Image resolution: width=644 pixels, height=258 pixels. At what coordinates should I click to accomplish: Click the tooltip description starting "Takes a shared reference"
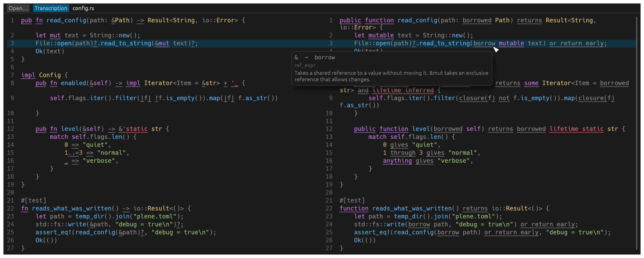[391, 76]
